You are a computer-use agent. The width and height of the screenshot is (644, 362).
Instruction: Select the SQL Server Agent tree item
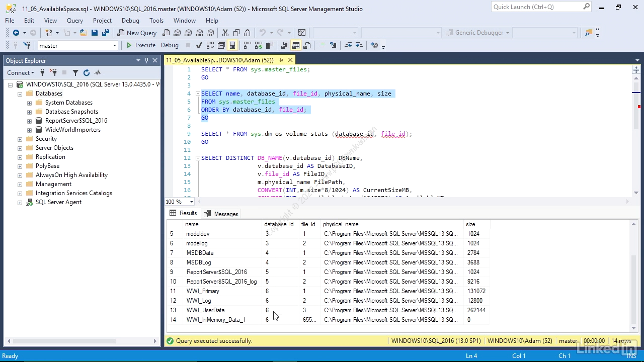(58, 202)
